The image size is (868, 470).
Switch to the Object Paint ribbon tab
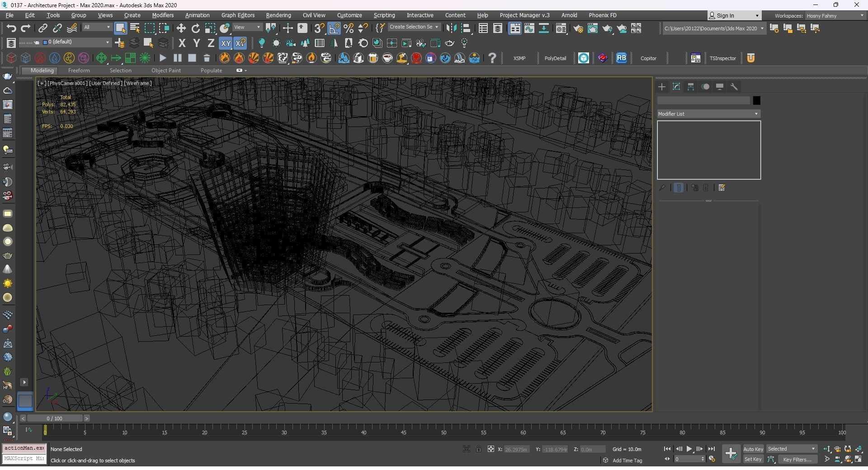point(166,70)
